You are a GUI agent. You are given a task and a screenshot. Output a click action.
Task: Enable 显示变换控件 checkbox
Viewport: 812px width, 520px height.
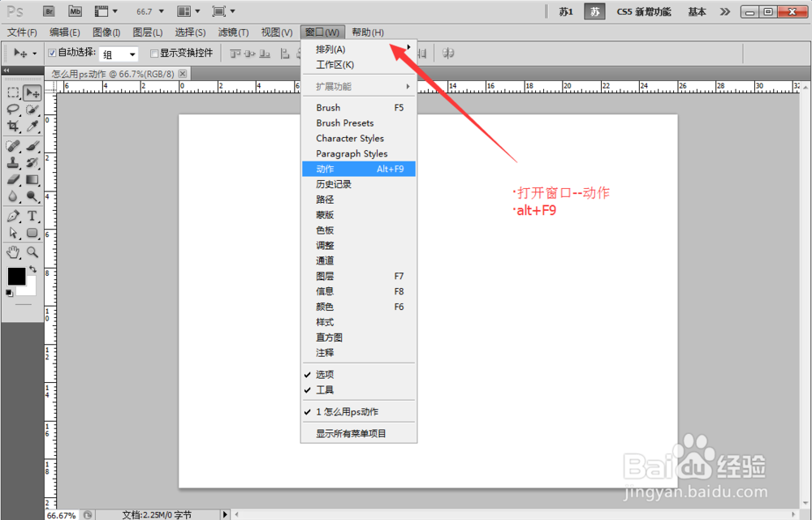153,52
